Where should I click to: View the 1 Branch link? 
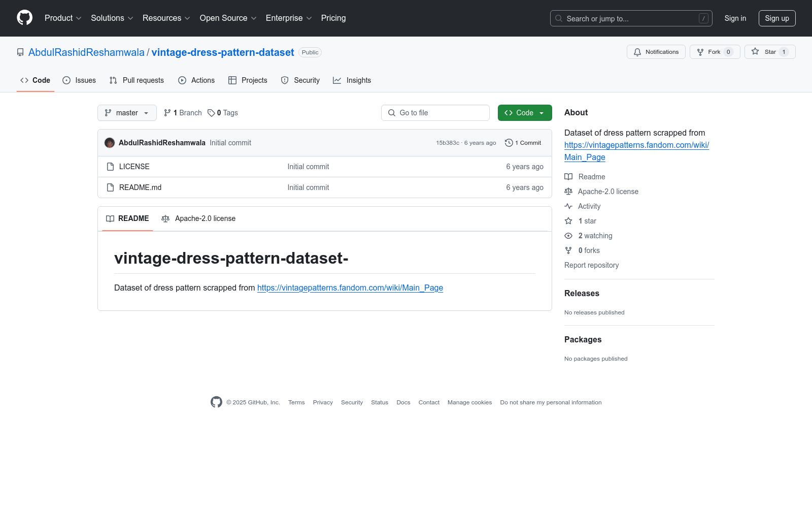183,113
